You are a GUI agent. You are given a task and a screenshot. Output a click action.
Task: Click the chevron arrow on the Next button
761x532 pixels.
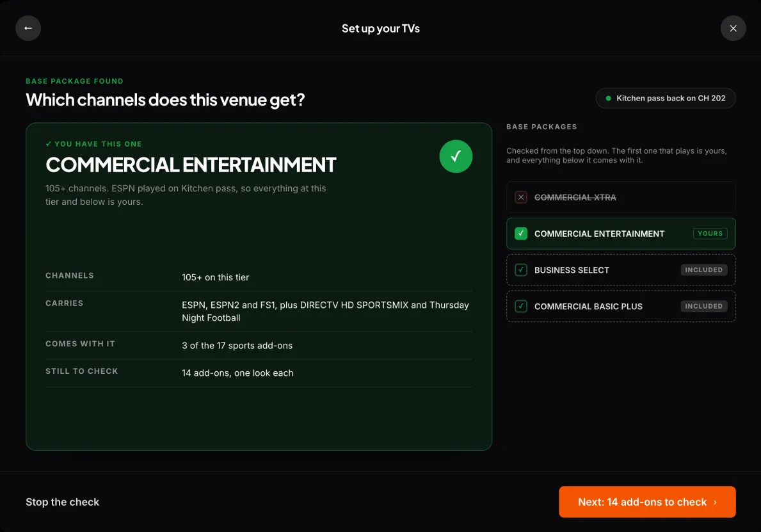pyautogui.click(x=715, y=502)
